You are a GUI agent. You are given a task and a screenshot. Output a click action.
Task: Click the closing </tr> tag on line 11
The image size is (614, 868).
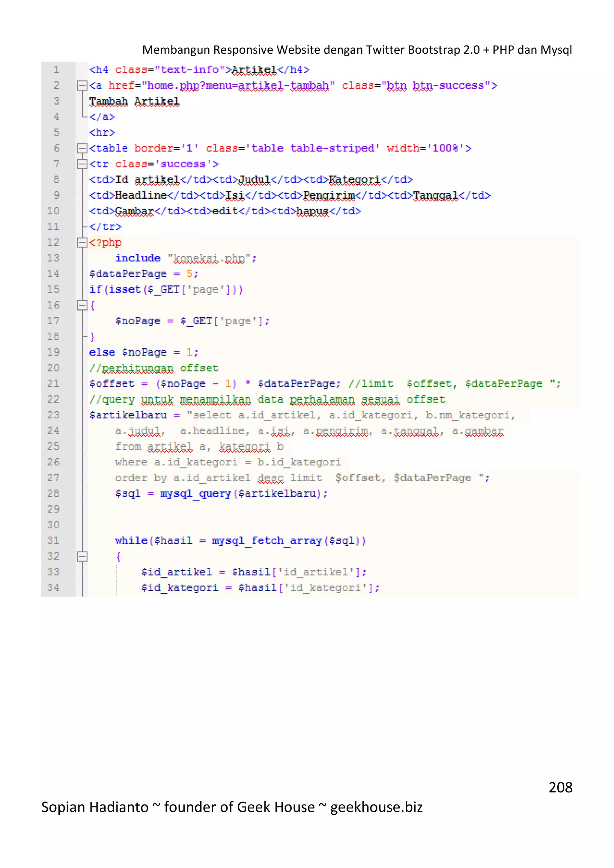point(106,227)
